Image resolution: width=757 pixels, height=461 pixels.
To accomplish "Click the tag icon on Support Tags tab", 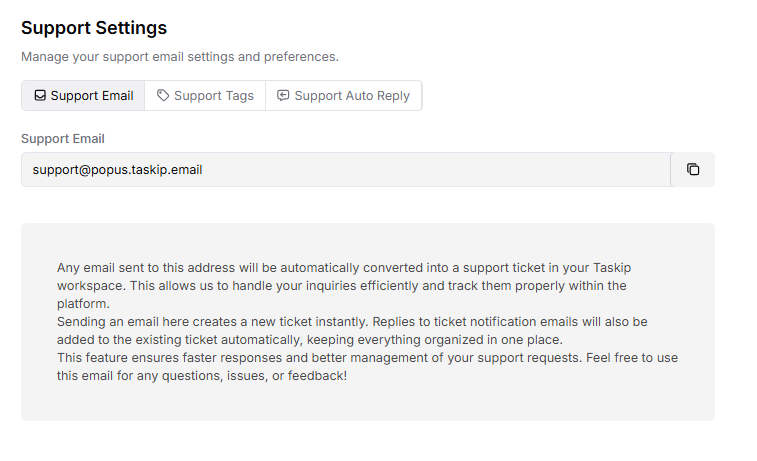I will pos(163,96).
